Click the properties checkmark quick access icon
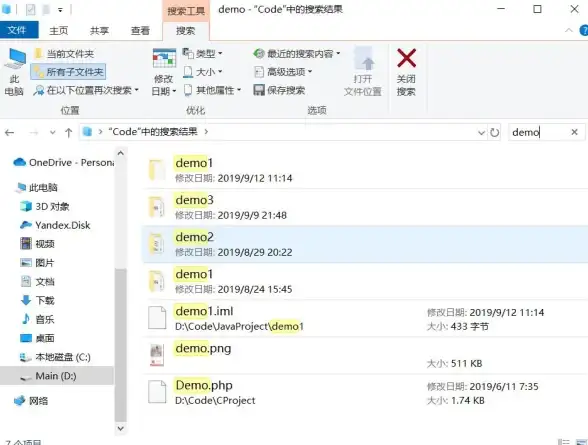This screenshot has width=588, height=445. [31, 9]
